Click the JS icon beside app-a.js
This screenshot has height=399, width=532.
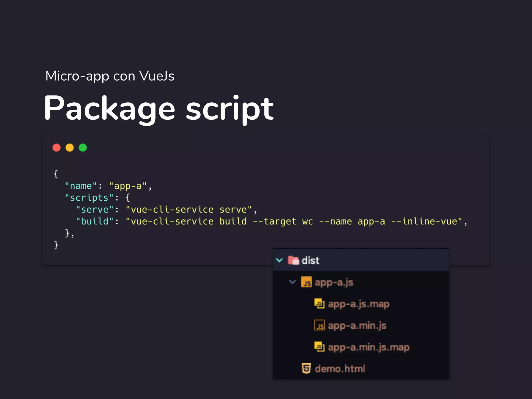306,282
